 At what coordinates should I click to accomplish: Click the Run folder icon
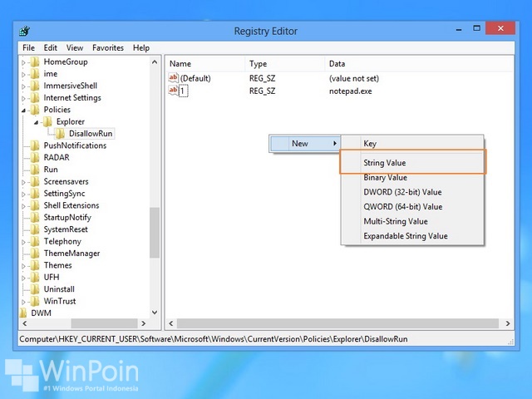pos(35,170)
